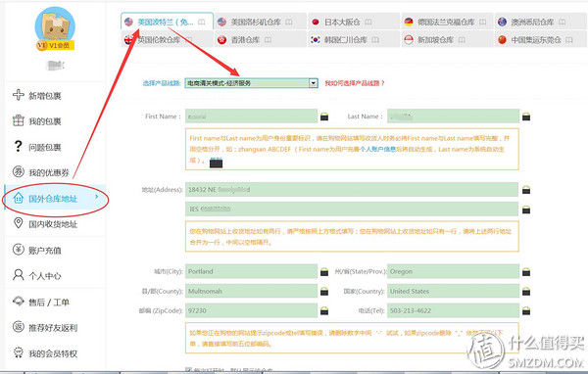Image resolution: width=588 pixels, height=374 pixels.
Task: Switch to 美国波特兰 warehouse tab
Action: click(168, 22)
